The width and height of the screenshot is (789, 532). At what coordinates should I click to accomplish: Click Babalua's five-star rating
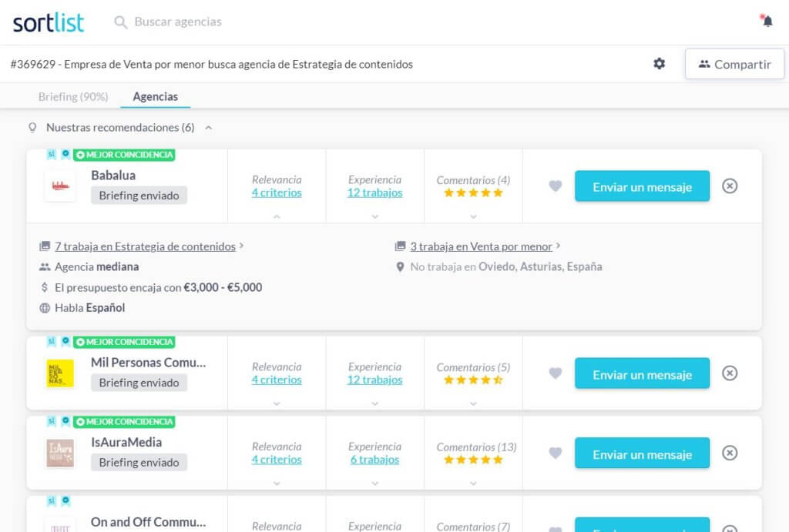point(474,193)
